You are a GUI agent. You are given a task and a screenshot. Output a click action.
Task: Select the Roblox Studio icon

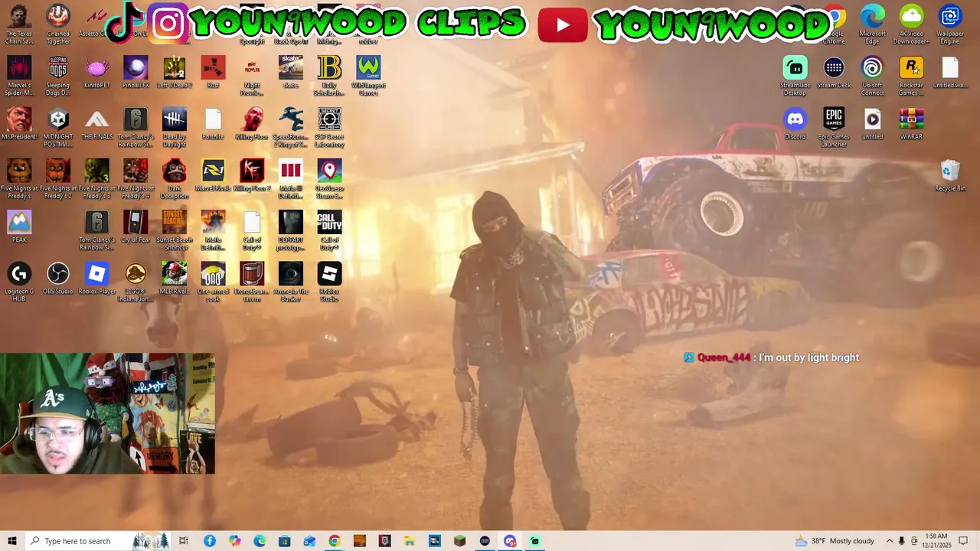(x=329, y=281)
